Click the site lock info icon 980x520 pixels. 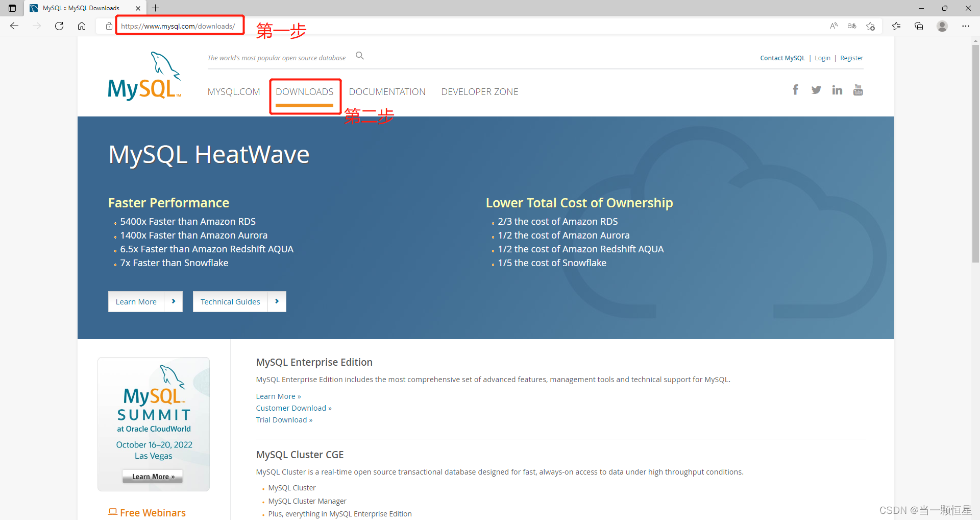(x=109, y=26)
